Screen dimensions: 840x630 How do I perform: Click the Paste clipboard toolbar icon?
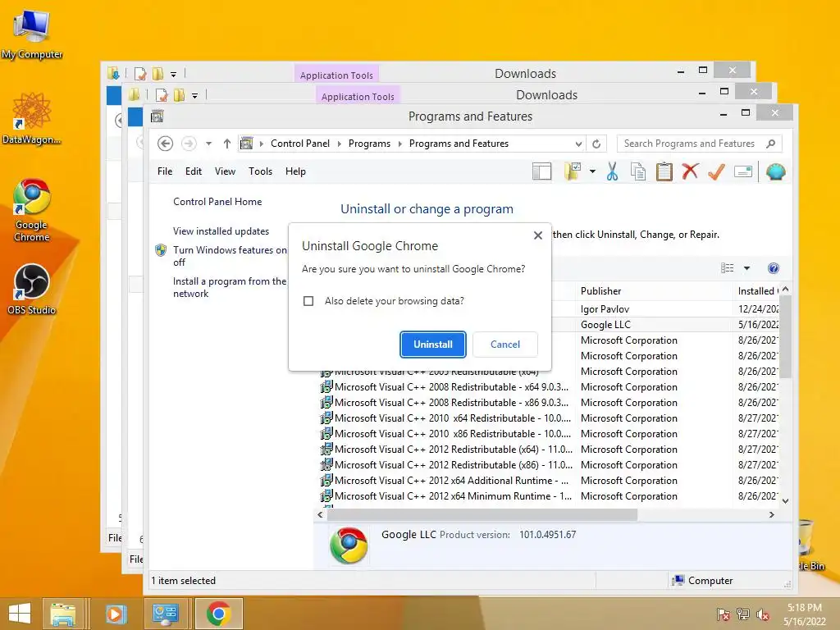[x=664, y=171]
